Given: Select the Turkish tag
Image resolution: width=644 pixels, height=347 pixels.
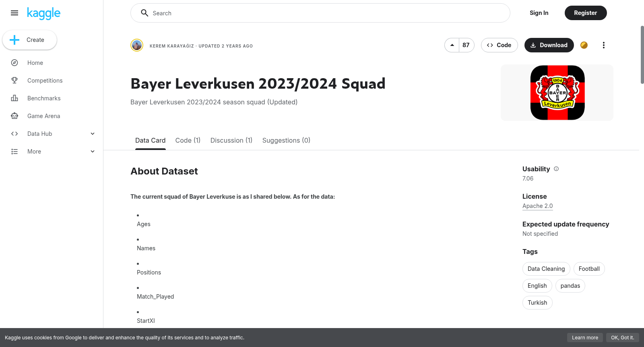Looking at the screenshot, I should [x=537, y=303].
